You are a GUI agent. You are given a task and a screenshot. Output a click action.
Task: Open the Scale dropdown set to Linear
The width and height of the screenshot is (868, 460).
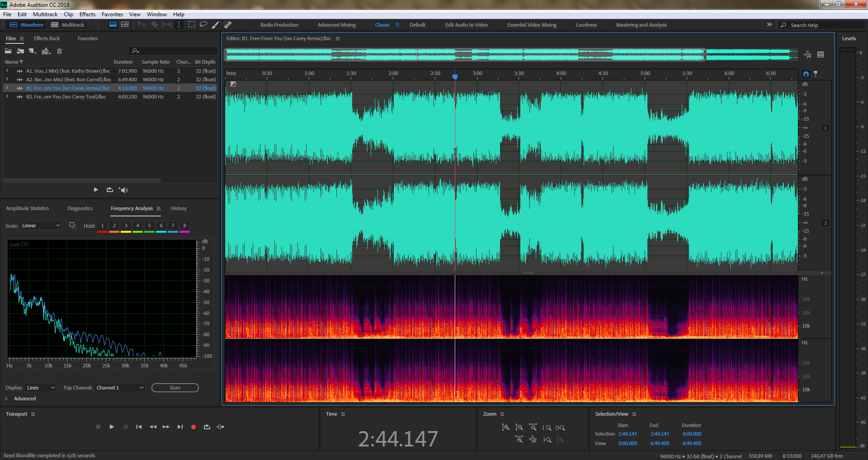coord(41,225)
